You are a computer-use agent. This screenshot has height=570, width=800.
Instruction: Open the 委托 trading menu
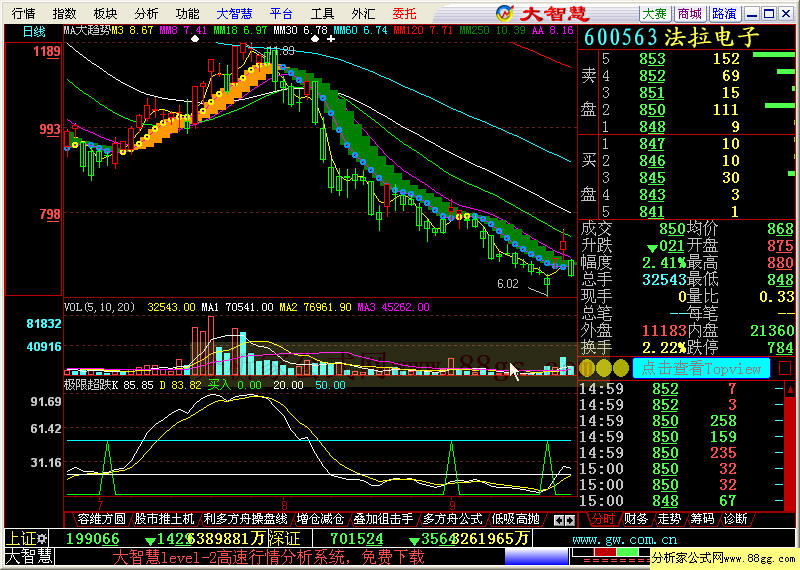(405, 13)
